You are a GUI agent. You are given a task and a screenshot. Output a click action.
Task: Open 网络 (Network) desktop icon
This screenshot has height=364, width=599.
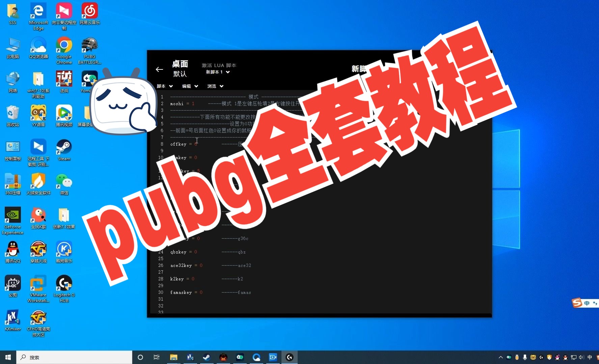[13, 82]
